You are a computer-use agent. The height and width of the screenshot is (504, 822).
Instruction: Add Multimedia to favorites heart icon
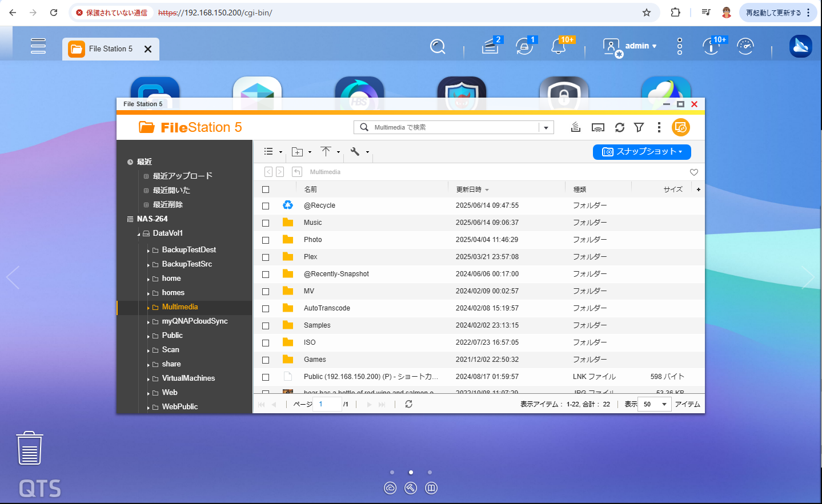click(x=694, y=172)
